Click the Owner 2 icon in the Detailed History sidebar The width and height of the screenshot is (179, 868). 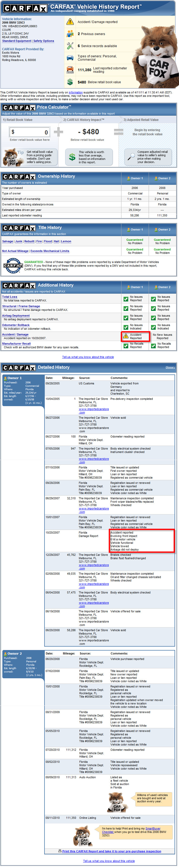coord(5,654)
